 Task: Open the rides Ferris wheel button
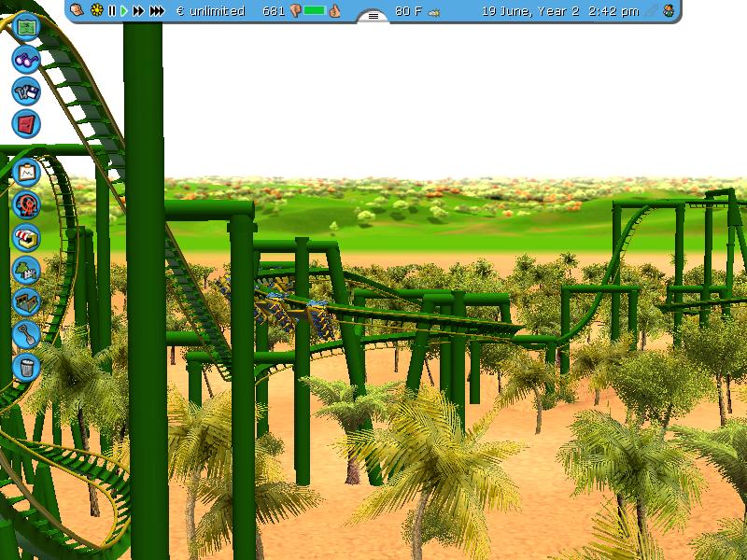click(x=26, y=204)
